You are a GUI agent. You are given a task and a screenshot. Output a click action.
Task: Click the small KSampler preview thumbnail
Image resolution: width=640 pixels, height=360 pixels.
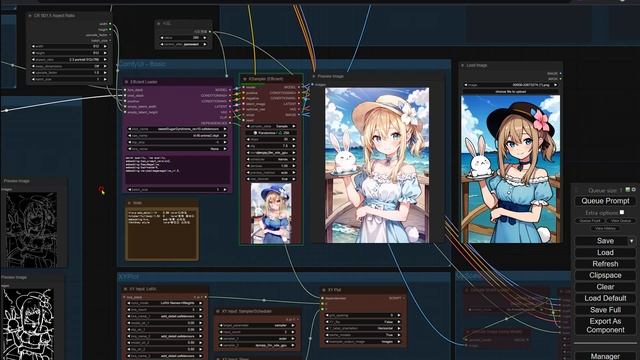point(271,213)
